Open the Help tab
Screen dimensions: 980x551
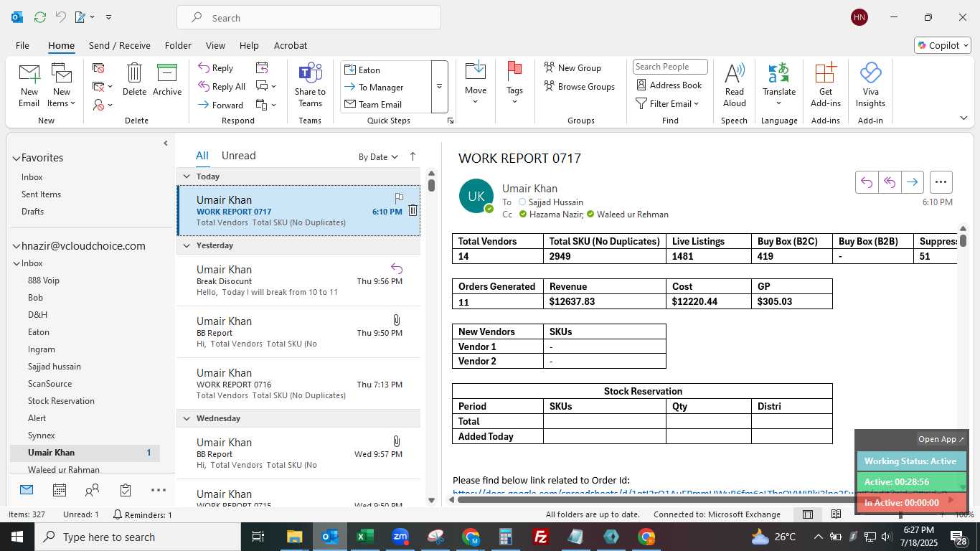click(249, 45)
